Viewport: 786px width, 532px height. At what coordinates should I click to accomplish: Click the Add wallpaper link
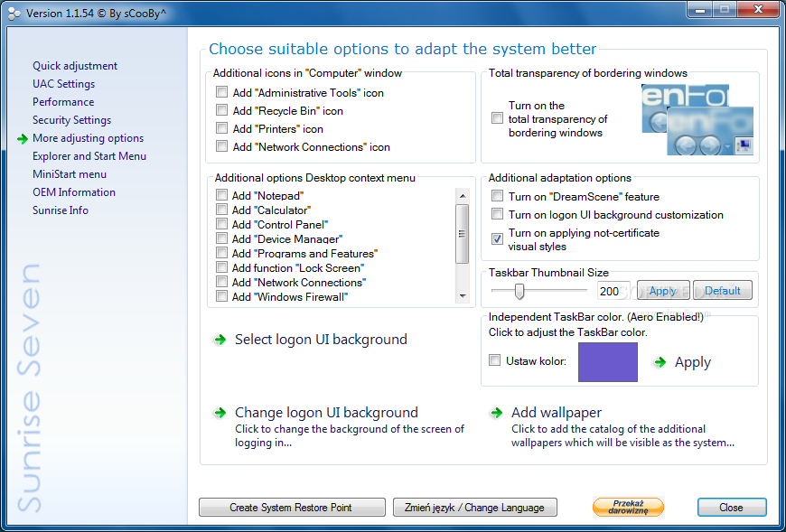pyautogui.click(x=557, y=413)
